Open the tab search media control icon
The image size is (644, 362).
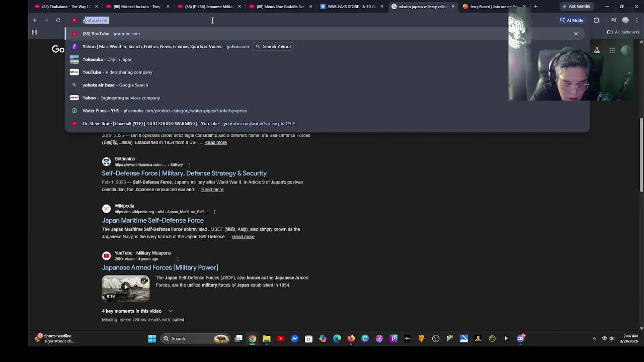pos(614,20)
